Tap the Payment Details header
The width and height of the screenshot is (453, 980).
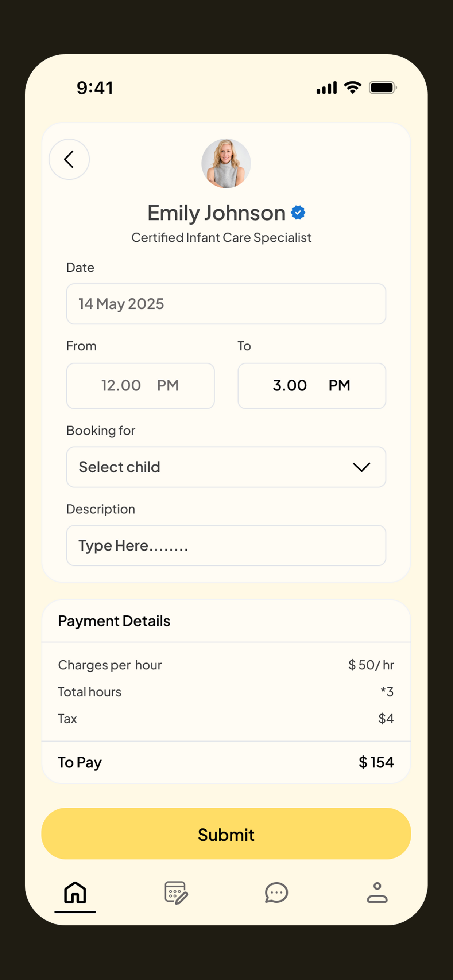[114, 621]
